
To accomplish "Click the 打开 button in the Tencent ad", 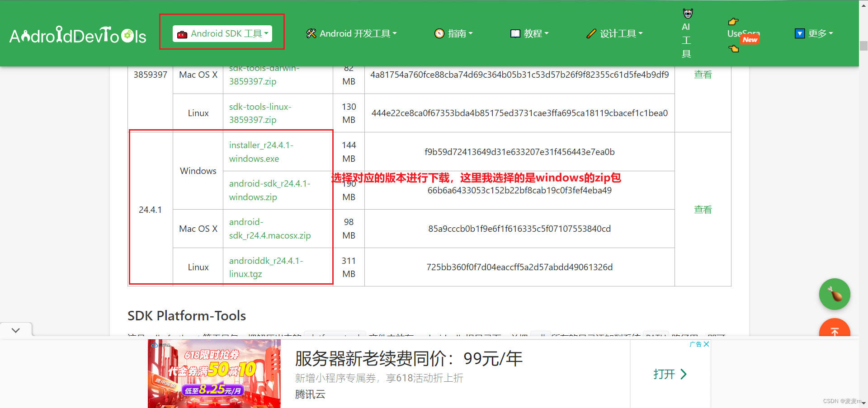I will coord(670,374).
